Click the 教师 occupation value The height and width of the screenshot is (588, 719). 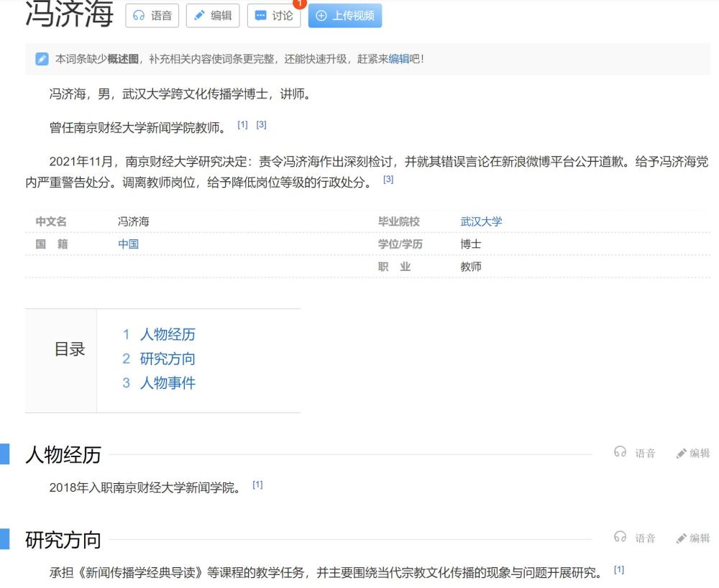click(x=471, y=267)
